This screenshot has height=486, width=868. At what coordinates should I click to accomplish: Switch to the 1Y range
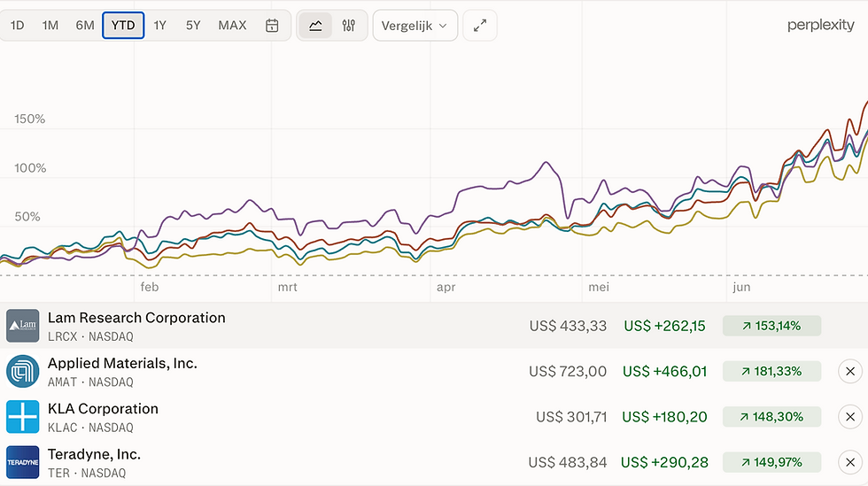(160, 26)
